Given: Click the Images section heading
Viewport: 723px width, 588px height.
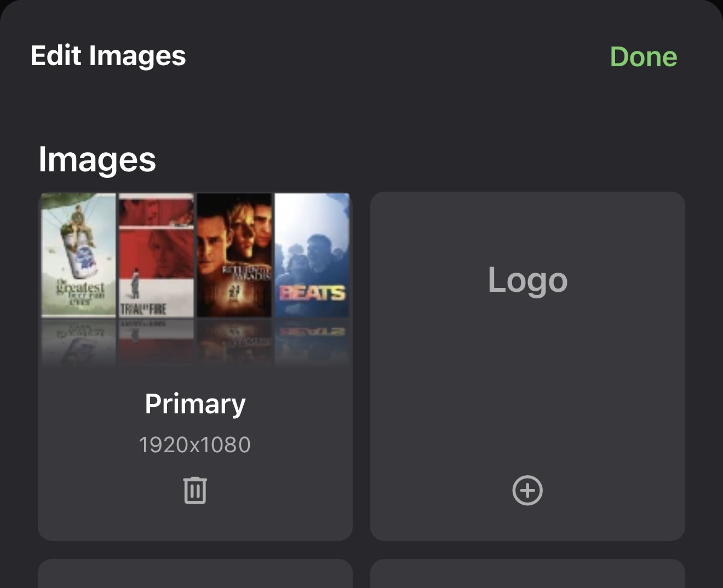Looking at the screenshot, I should pyautogui.click(x=97, y=160).
